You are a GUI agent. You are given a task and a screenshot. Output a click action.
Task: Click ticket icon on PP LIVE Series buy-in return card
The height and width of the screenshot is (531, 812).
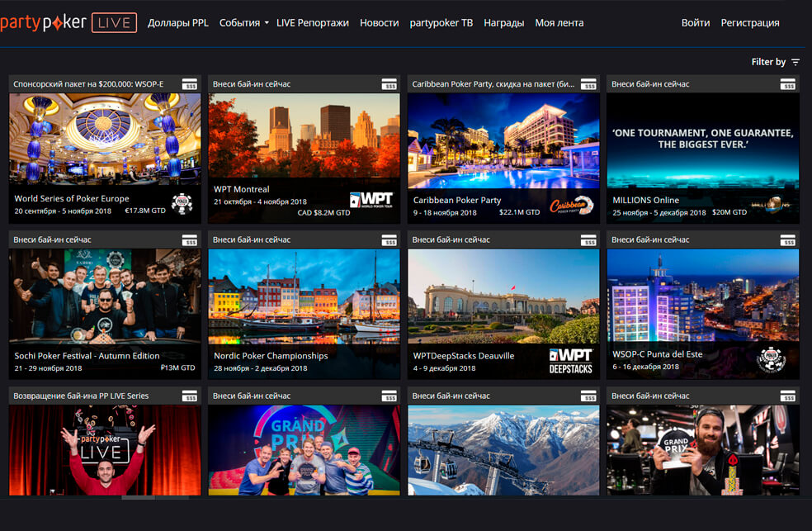[190, 396]
